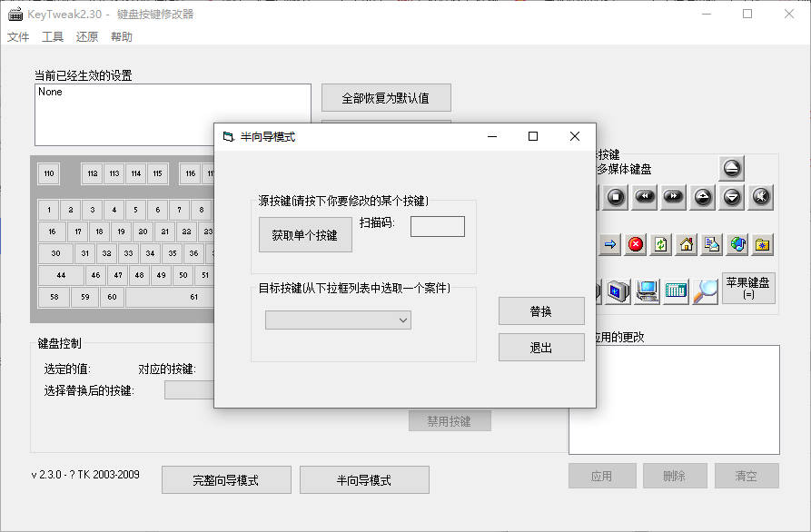Close the 半向导模式 dialog
The width and height of the screenshot is (811, 532).
click(575, 136)
